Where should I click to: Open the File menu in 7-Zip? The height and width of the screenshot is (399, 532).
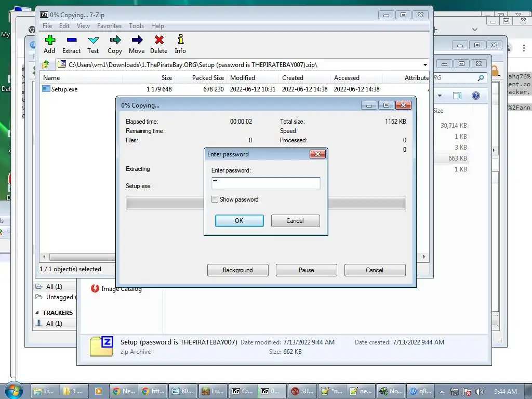(47, 26)
